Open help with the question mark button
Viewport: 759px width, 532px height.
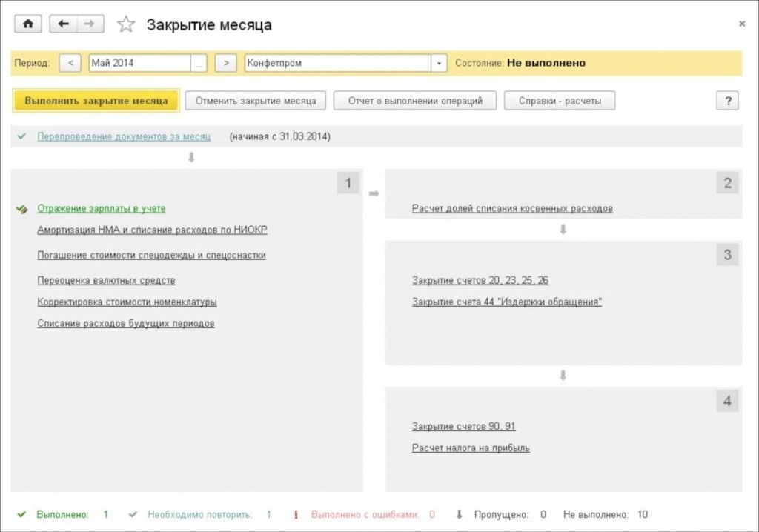point(728,101)
